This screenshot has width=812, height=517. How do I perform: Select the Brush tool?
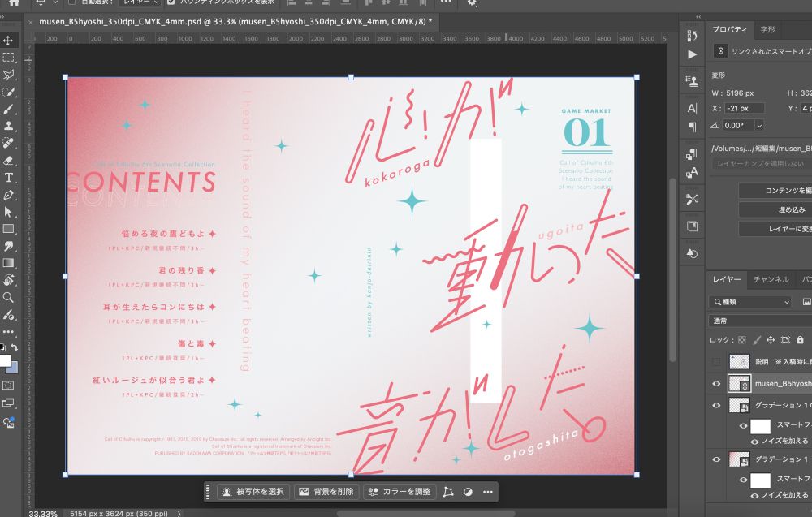click(x=8, y=110)
